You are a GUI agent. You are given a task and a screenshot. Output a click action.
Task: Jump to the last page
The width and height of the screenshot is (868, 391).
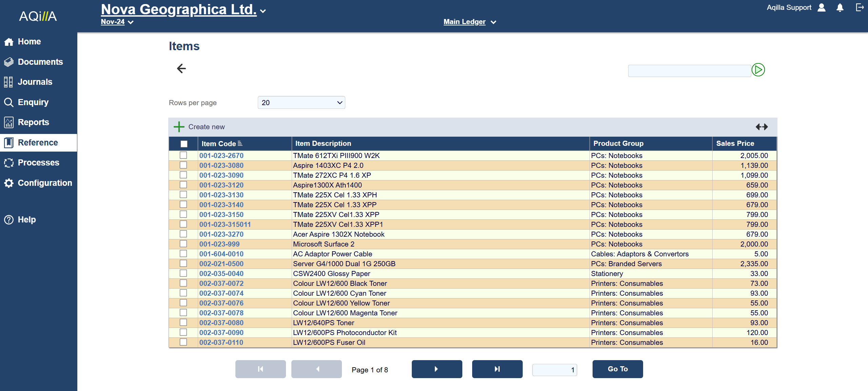coord(497,369)
